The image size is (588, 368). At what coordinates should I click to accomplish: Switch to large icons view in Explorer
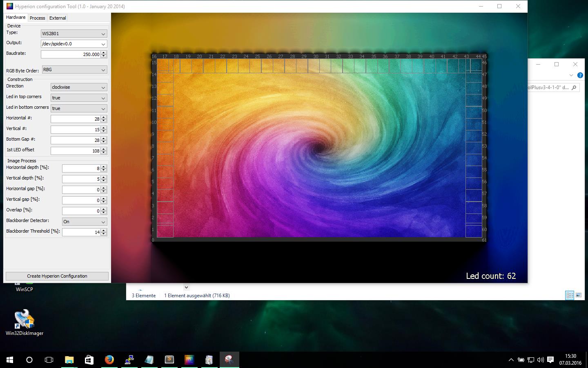(x=579, y=295)
